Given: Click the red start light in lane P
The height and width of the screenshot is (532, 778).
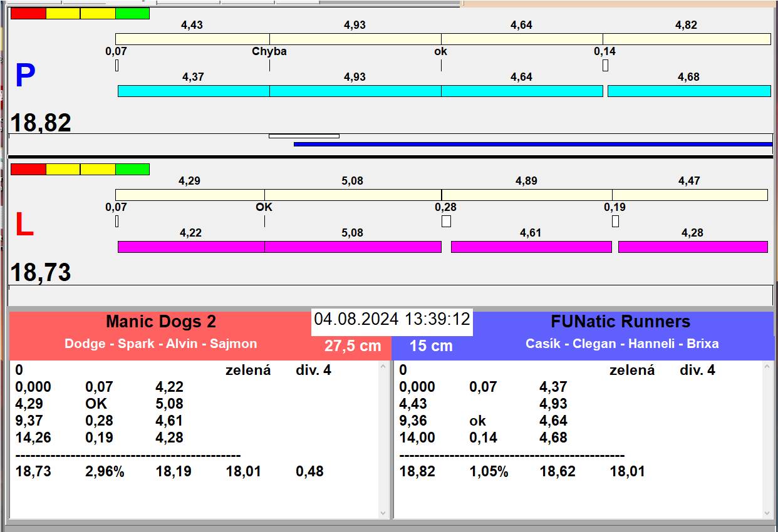Looking at the screenshot, I should pyautogui.click(x=28, y=13).
